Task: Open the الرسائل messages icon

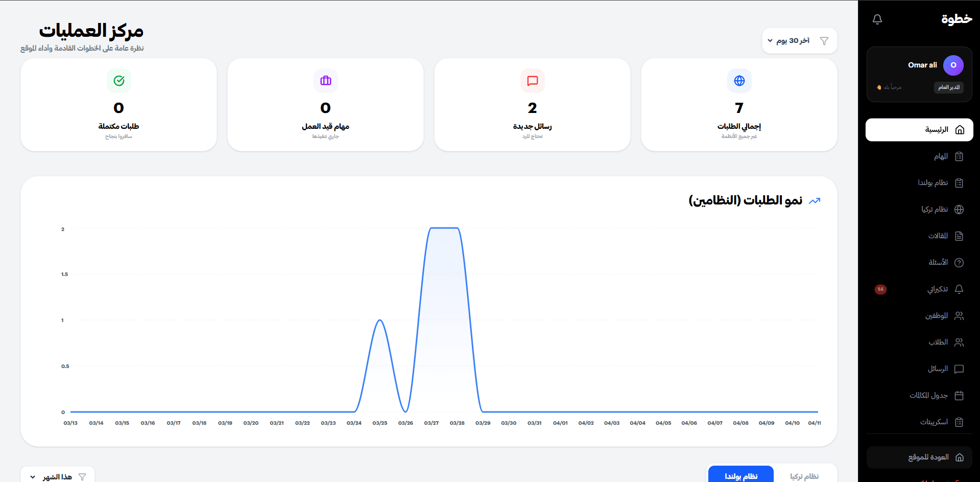Action: point(959,369)
